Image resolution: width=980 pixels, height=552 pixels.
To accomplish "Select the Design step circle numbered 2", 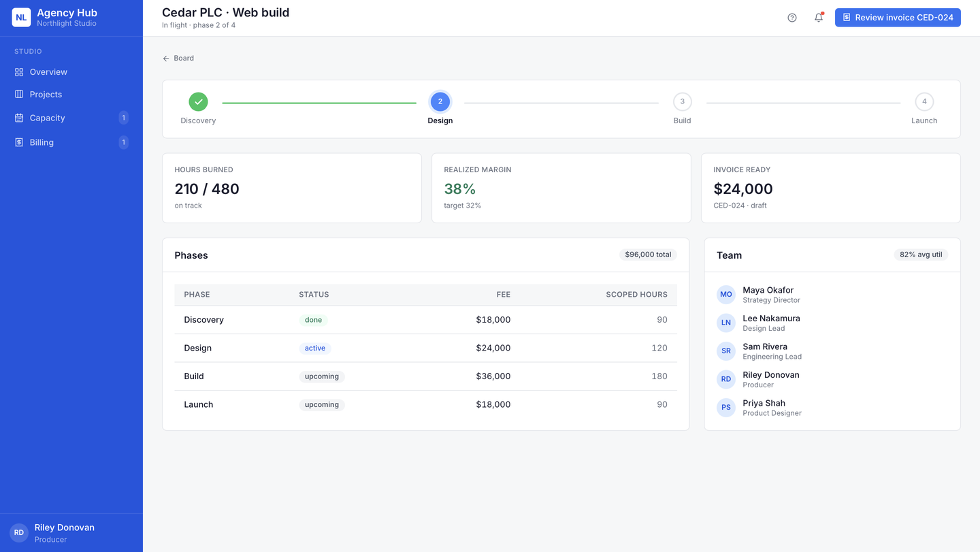I will [440, 102].
